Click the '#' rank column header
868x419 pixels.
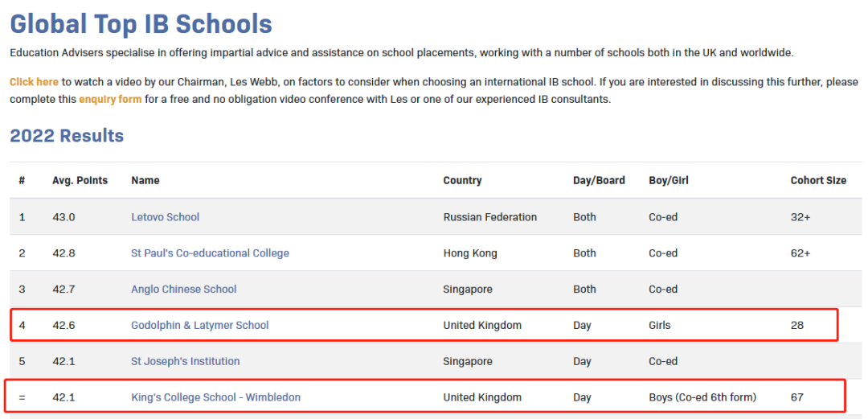23,180
